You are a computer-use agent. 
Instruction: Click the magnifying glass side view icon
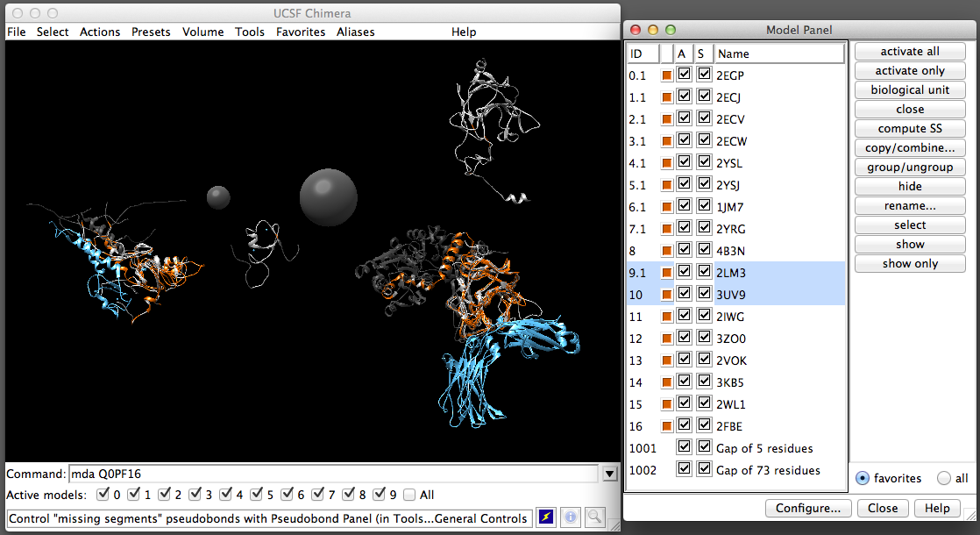click(x=593, y=517)
